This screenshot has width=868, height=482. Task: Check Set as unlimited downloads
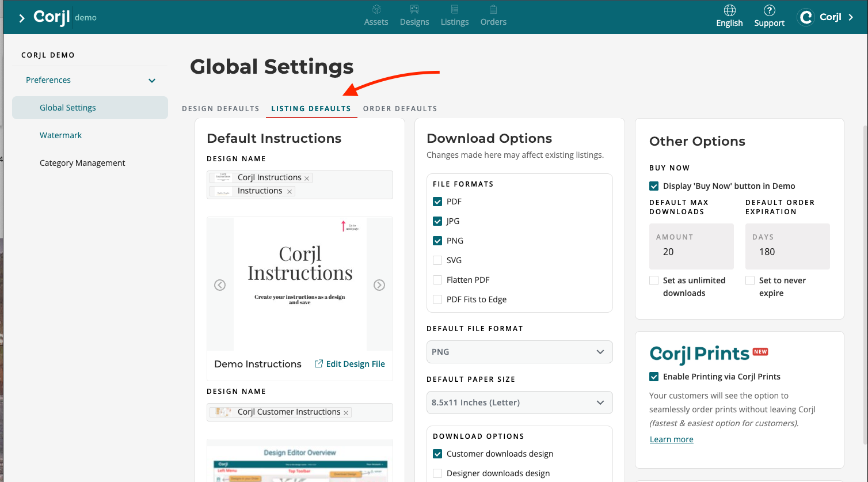pyautogui.click(x=654, y=280)
